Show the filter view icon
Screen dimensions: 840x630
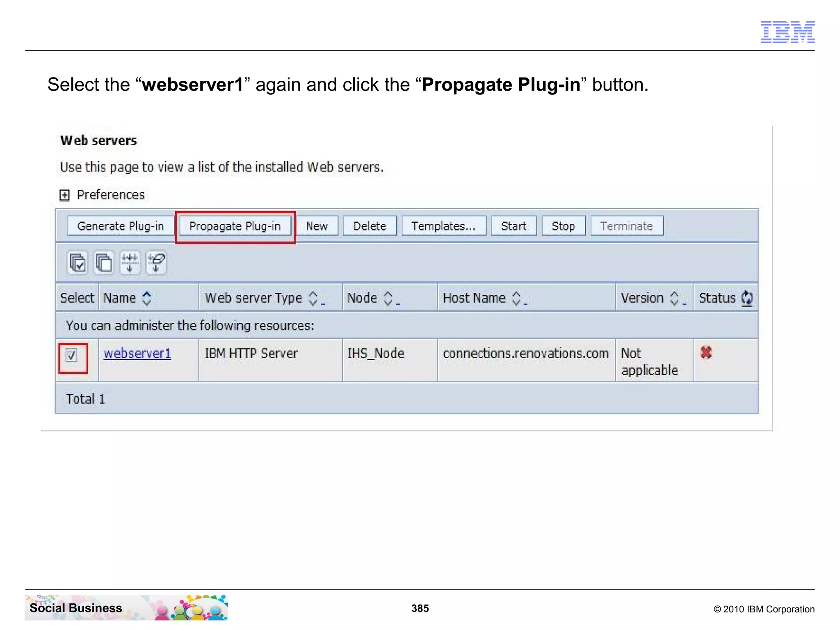click(x=130, y=263)
